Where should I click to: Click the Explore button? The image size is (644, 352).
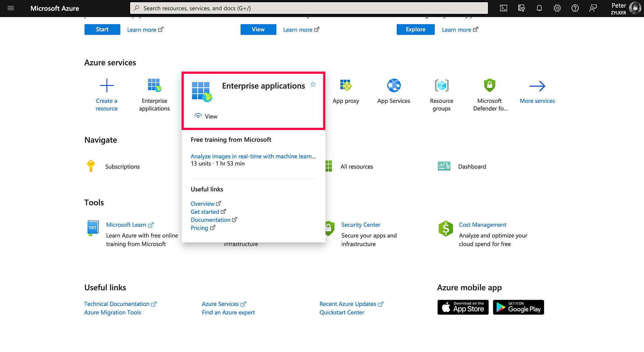415,29
